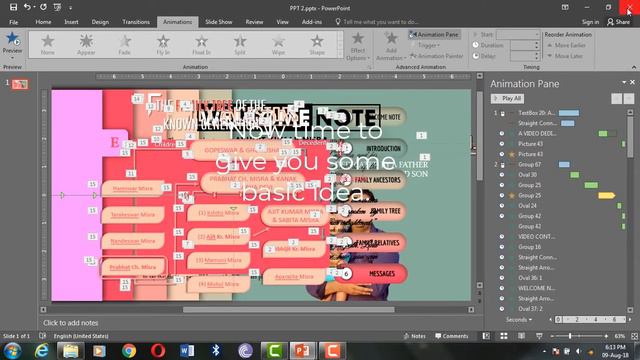Switch to Slide Sorter view
This screenshot has height=360, width=640.
pyautogui.click(x=504, y=336)
